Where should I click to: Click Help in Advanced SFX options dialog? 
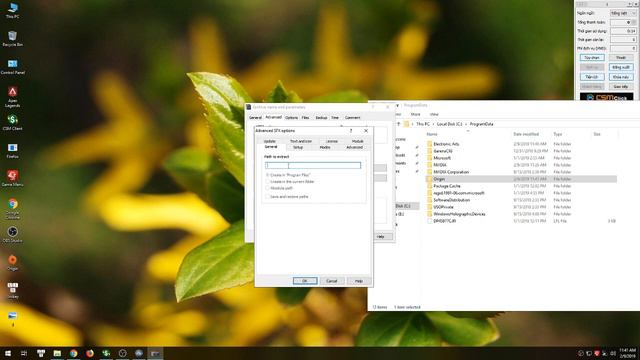pos(359,281)
